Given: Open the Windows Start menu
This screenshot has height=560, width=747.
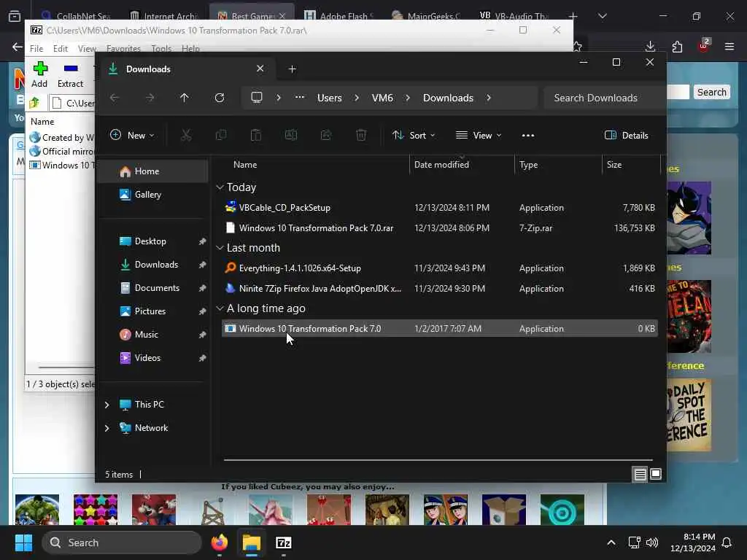Looking at the screenshot, I should pos(23,542).
